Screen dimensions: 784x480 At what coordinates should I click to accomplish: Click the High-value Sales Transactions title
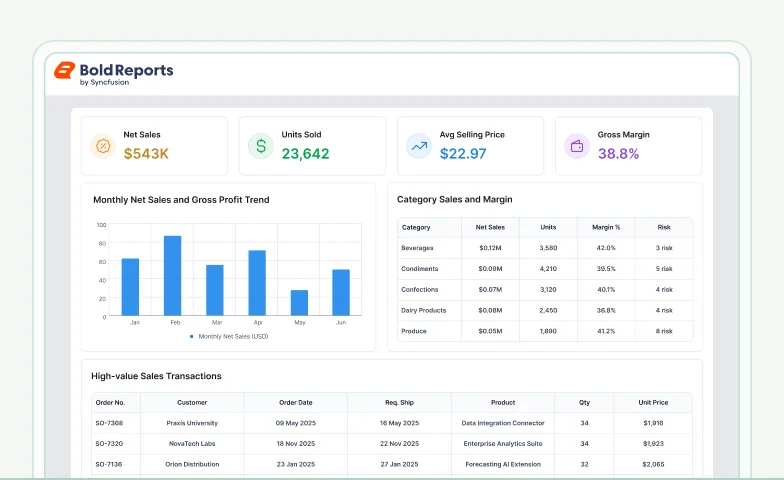pos(156,376)
